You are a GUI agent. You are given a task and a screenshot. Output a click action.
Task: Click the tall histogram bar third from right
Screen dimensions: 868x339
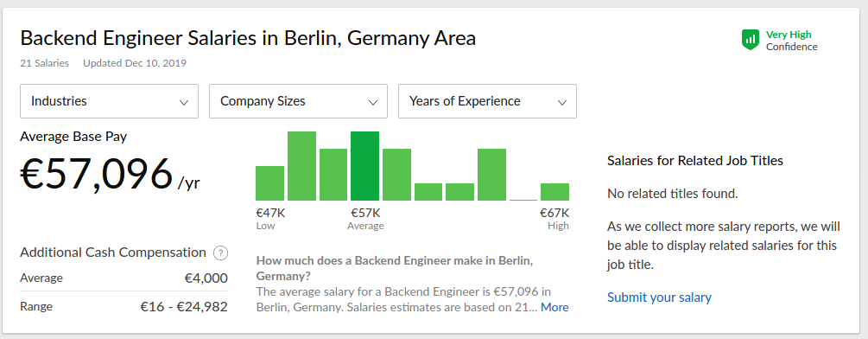491,175
